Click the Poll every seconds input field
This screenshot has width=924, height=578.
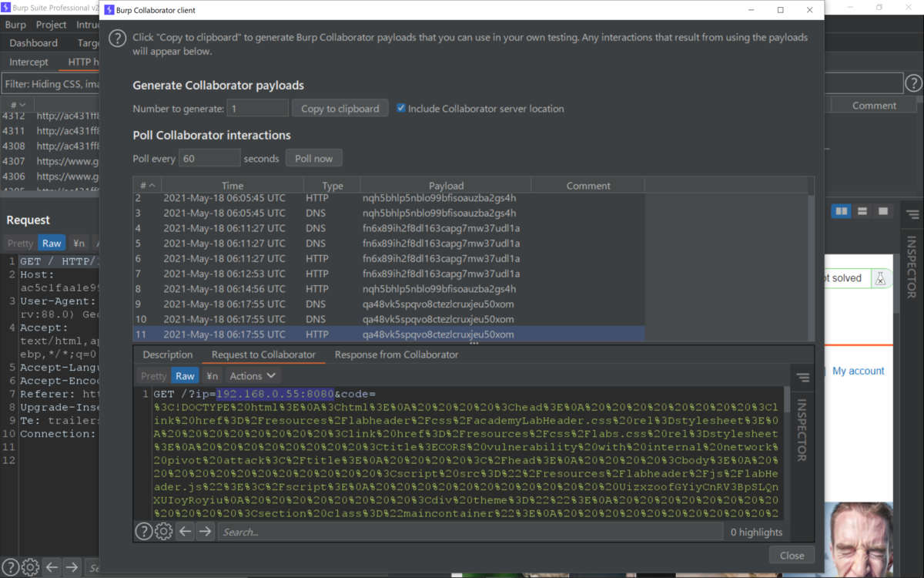pos(209,159)
